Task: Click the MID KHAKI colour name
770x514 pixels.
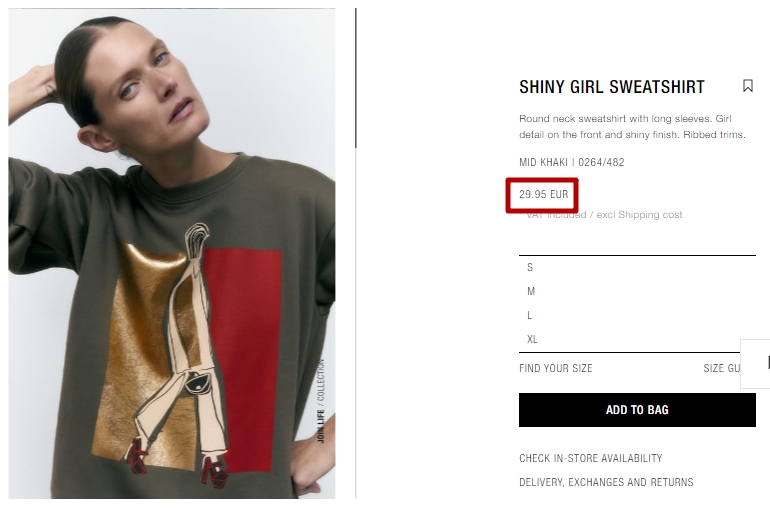Action: pyautogui.click(x=543, y=162)
